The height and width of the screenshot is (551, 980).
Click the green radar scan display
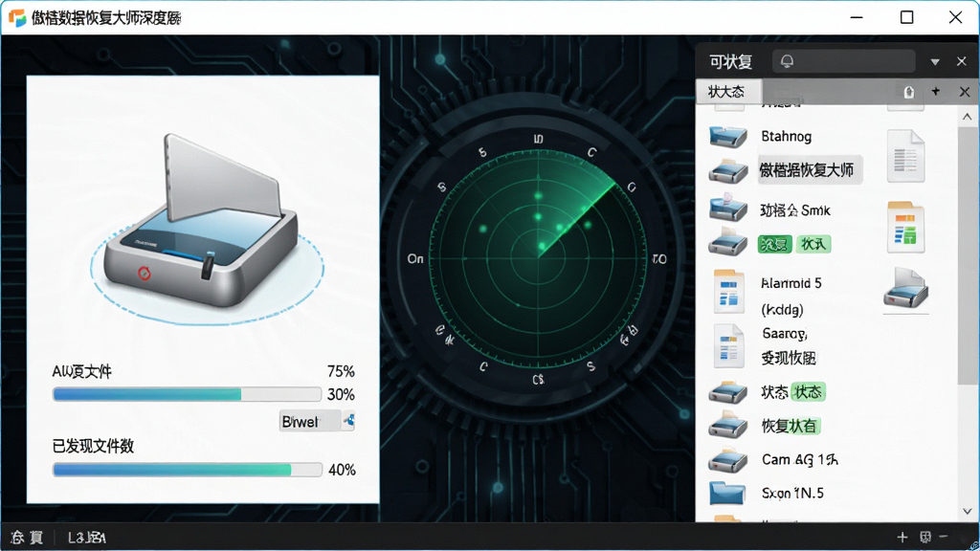pyautogui.click(x=538, y=258)
